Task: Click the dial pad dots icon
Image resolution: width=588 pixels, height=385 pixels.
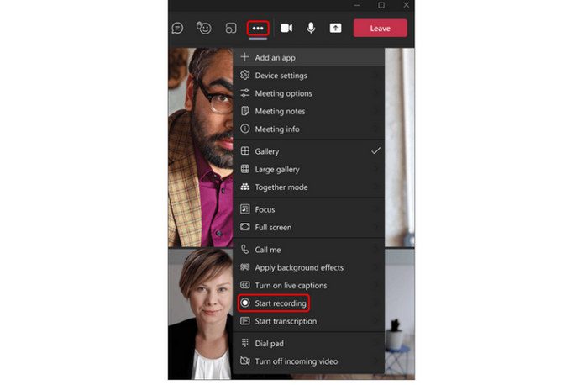Action: (245, 343)
